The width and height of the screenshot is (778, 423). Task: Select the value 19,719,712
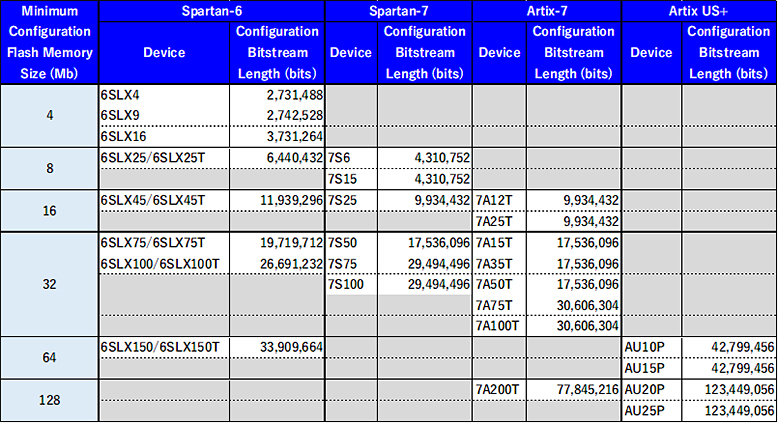[292, 242]
